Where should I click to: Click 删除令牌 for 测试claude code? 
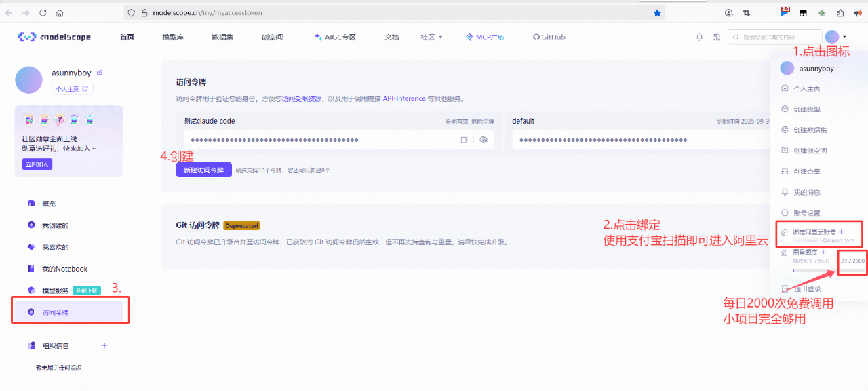(x=483, y=122)
